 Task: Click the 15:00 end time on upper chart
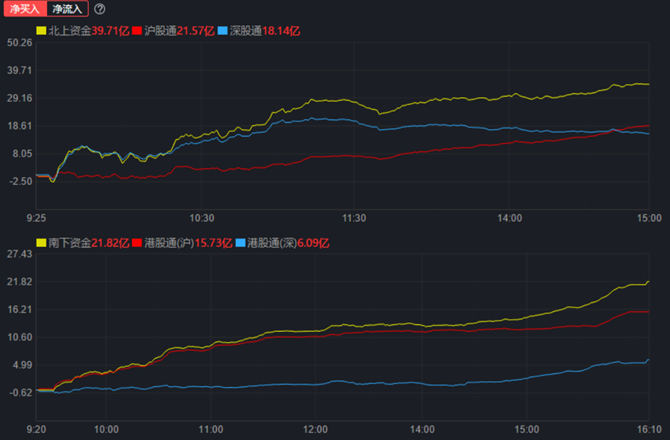(x=648, y=217)
